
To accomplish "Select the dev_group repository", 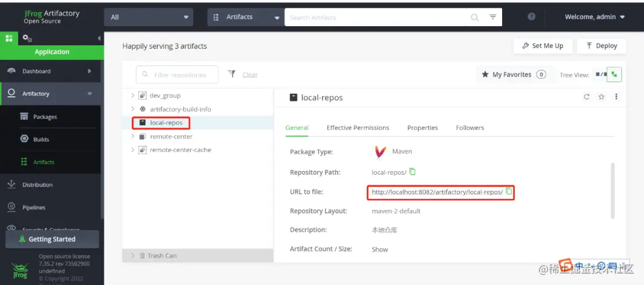I will [x=165, y=95].
